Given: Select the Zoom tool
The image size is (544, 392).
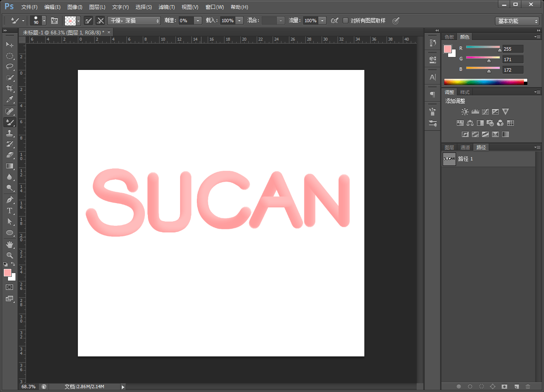Looking at the screenshot, I should 10,255.
